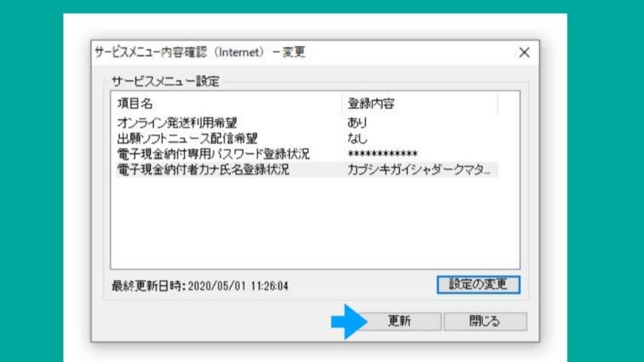The width and height of the screenshot is (644, 362).
Task: Click the 最終更新日時 timestamp text
Action: (x=201, y=286)
